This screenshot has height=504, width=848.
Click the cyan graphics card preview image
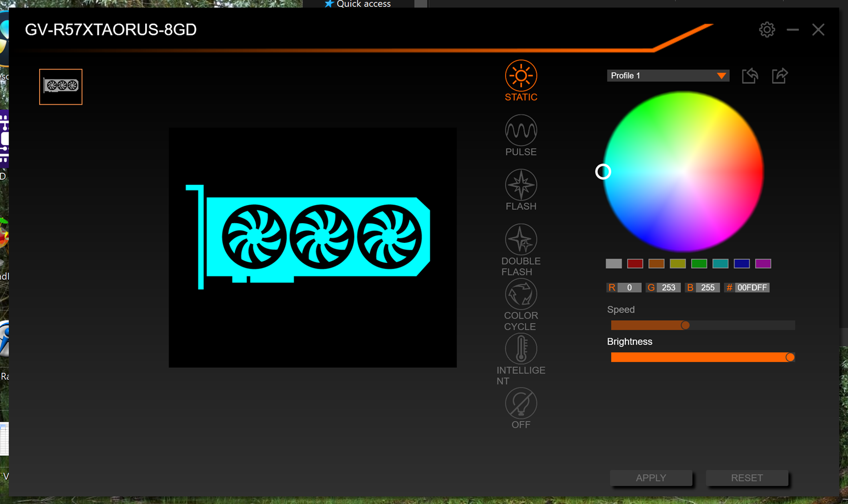[308, 237]
